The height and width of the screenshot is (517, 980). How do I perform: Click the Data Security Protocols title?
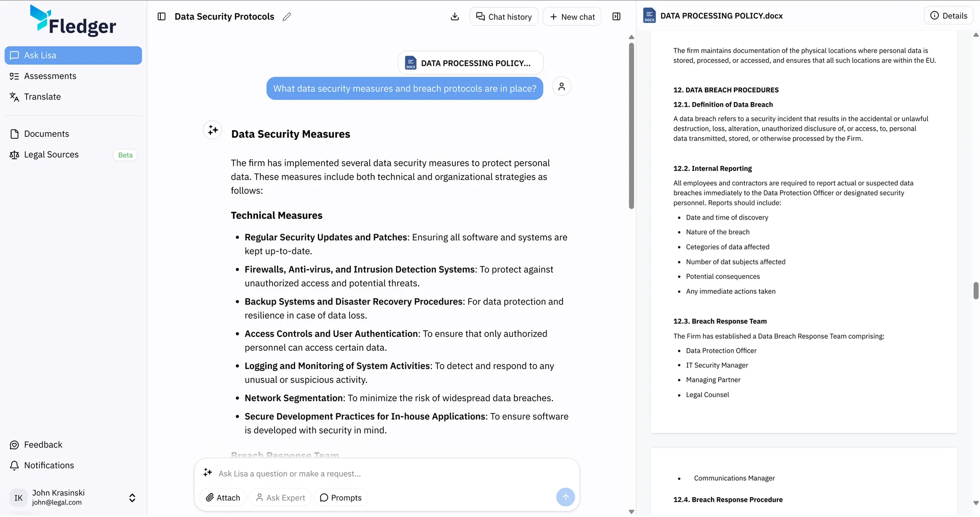click(224, 16)
